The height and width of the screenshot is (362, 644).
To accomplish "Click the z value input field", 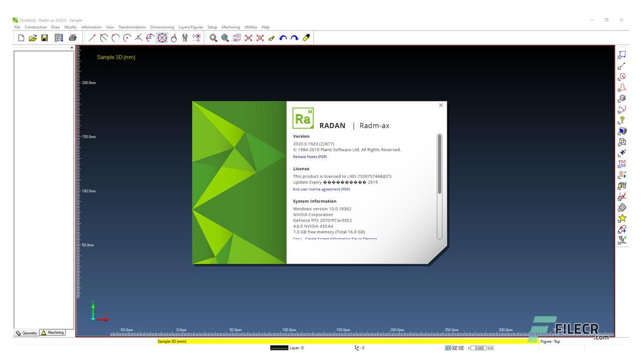I will coord(478,348).
